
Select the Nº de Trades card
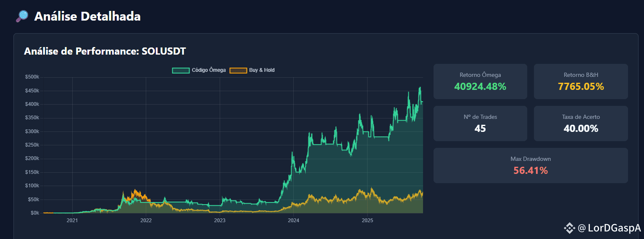click(480, 123)
